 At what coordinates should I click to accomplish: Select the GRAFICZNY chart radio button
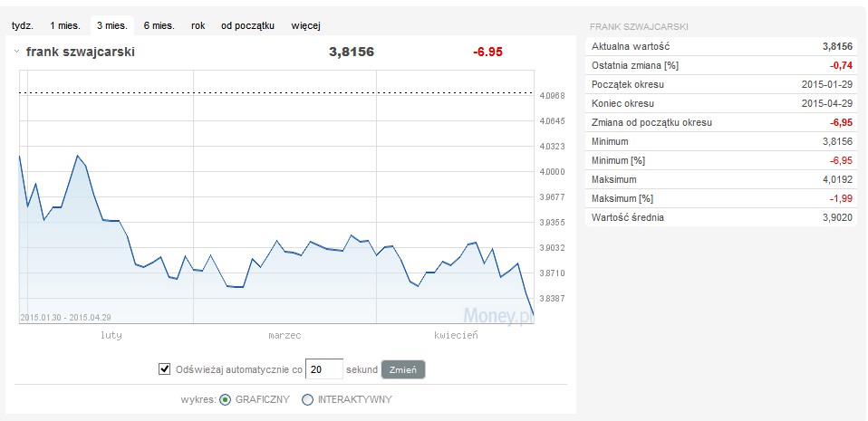(225, 399)
